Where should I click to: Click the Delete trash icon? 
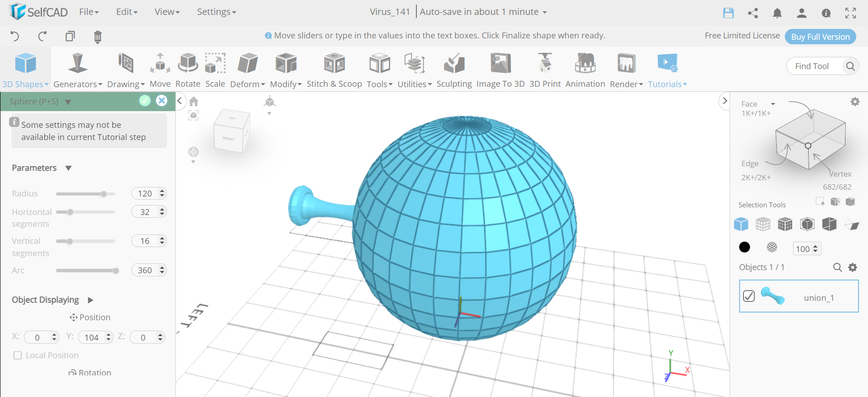98,37
